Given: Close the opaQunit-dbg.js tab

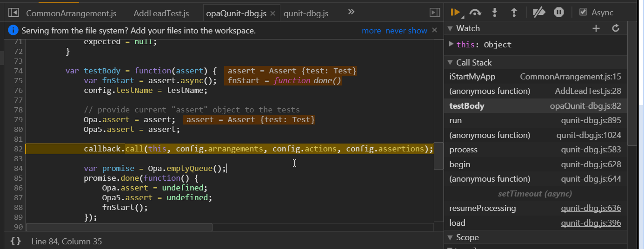Looking at the screenshot, I should [x=273, y=13].
